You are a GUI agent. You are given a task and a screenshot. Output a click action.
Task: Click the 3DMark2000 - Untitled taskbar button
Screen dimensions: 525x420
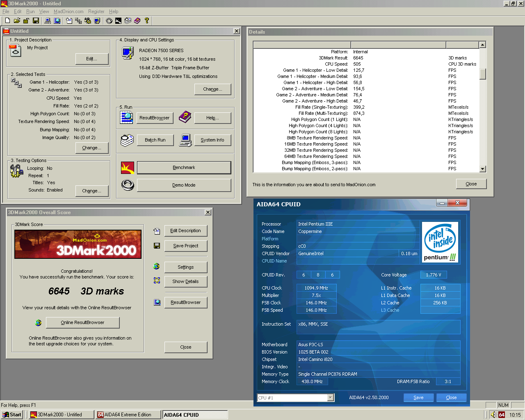pyautogui.click(x=62, y=415)
